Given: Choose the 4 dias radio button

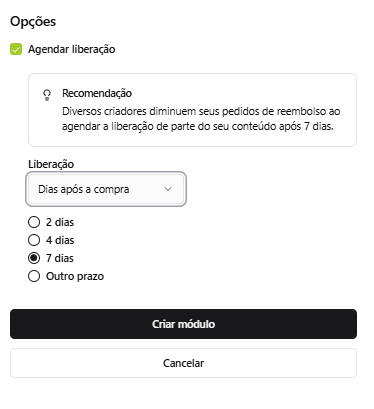Looking at the screenshot, I should [34, 240].
